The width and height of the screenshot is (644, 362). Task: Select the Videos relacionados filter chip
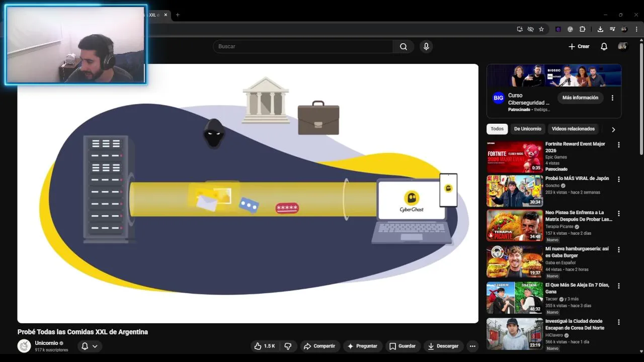(573, 129)
